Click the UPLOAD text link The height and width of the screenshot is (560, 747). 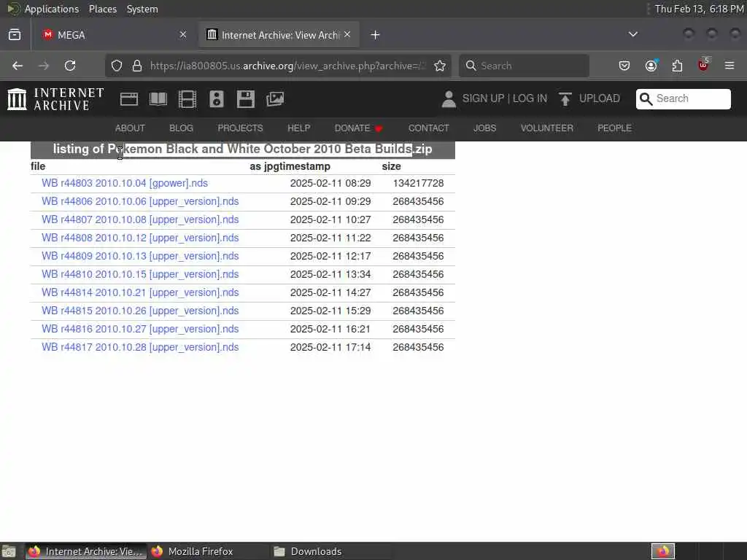pyautogui.click(x=600, y=98)
